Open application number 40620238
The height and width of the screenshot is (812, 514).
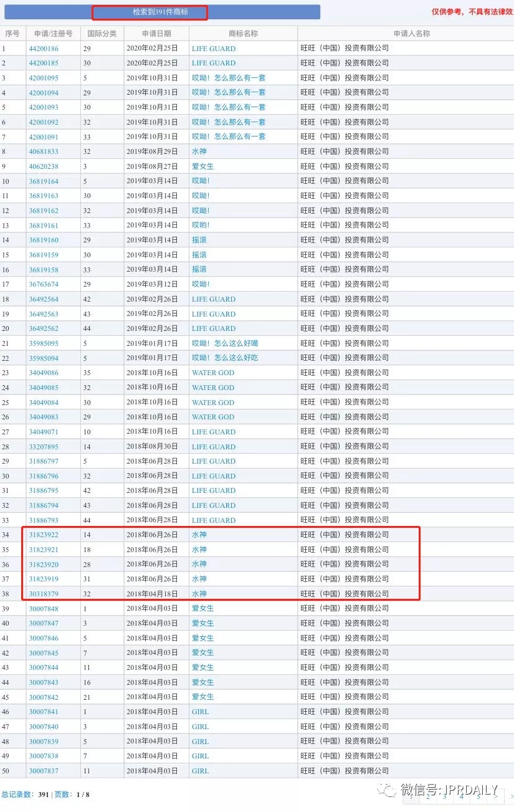click(44, 166)
